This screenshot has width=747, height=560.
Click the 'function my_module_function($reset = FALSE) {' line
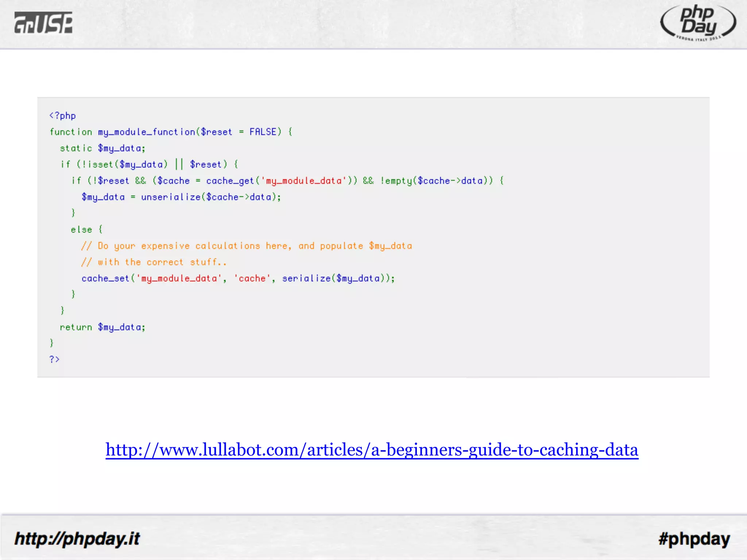[171, 132]
